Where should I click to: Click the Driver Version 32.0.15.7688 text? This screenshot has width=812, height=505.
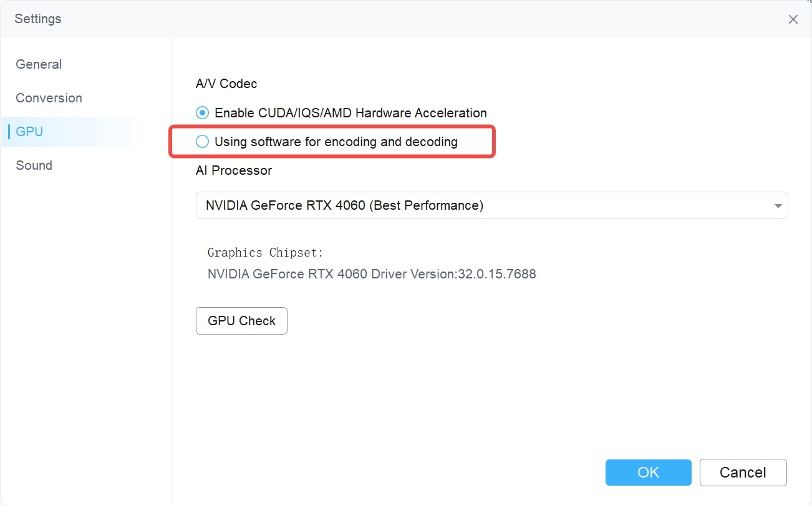click(454, 274)
